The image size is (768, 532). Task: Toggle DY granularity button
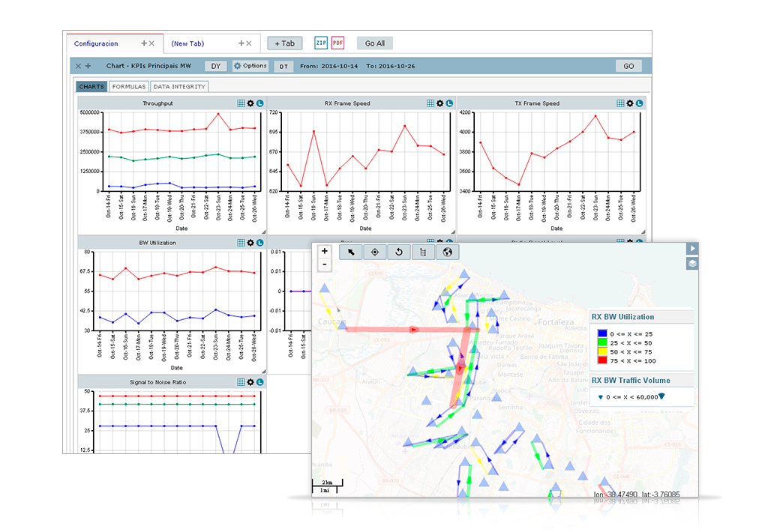(215, 66)
